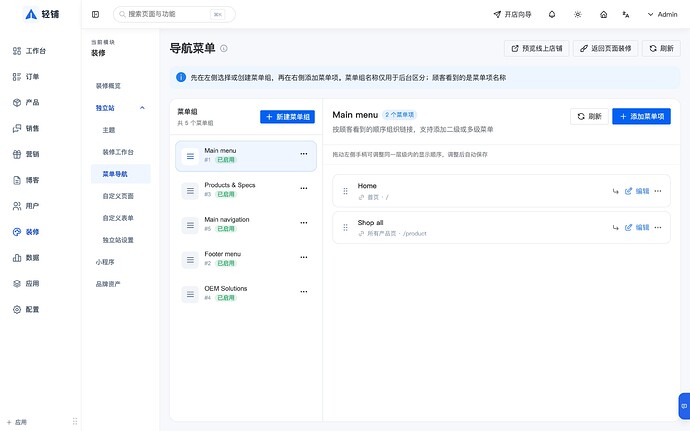The width and height of the screenshot is (690, 431).
Task: Toggle the light/dark theme sun icon
Action: (x=578, y=15)
